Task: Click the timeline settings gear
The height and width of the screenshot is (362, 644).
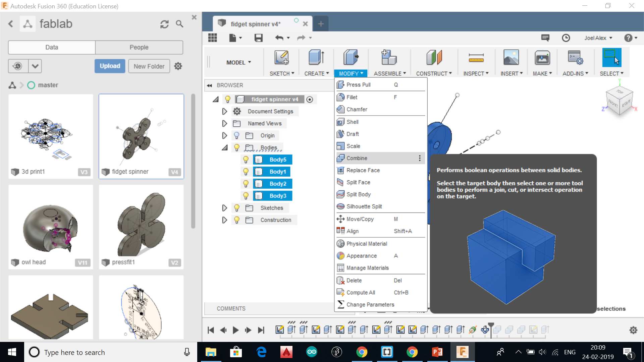Action: [633, 330]
